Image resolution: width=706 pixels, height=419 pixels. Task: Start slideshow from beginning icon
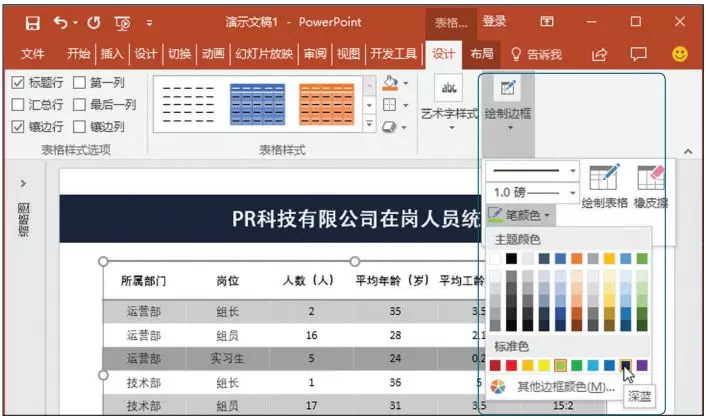coord(122,23)
